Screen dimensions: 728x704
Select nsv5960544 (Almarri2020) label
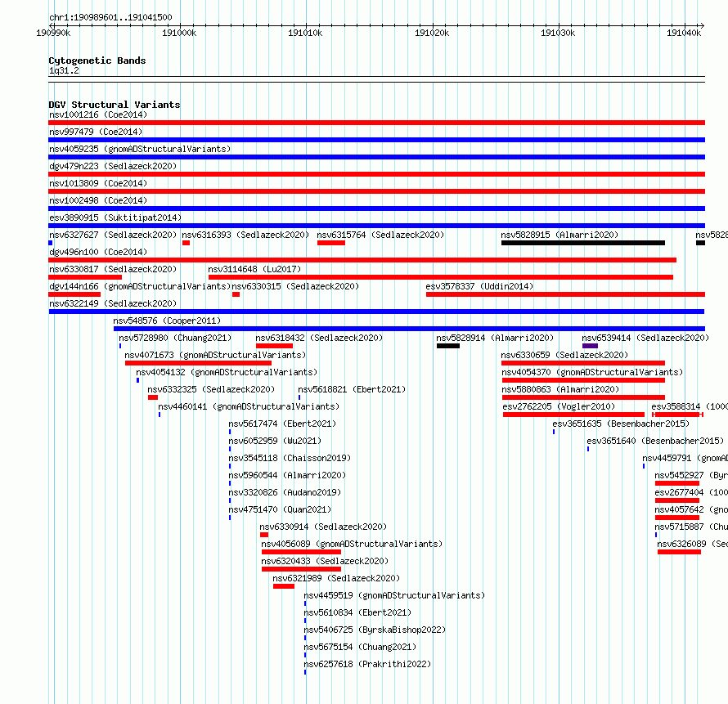point(287,475)
